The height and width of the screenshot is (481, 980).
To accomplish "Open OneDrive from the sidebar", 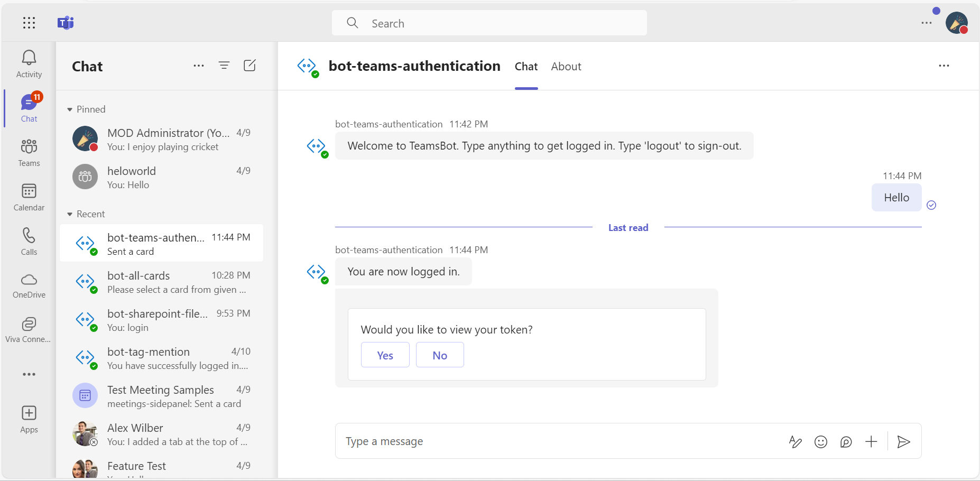I will (x=29, y=285).
